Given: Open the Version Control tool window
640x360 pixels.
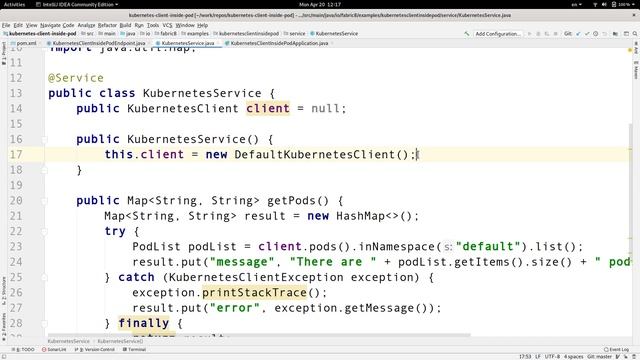Looking at the screenshot, I should pos(95,349).
